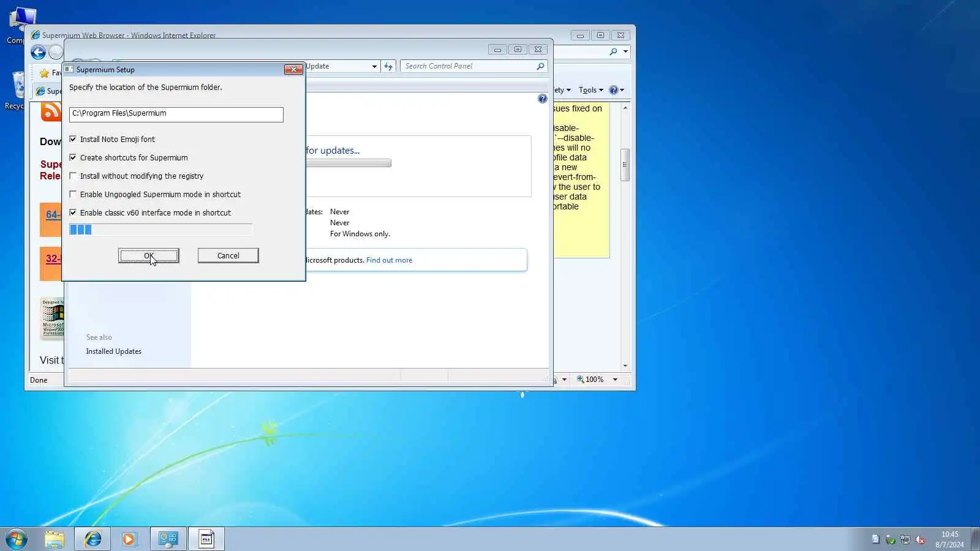
Task: Click the 100% zoom level button
Action: [x=594, y=380]
